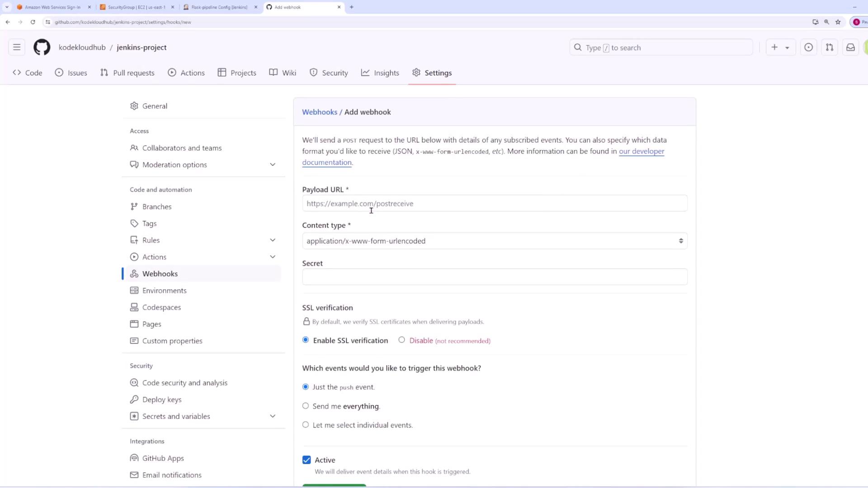Screen dimensions: 868x488
Task: Open the hamburger navigation menu
Action: click(x=17, y=47)
